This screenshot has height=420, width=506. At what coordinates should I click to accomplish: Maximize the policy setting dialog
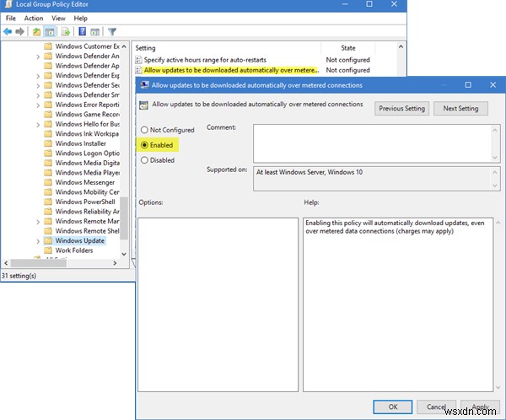tap(468, 85)
